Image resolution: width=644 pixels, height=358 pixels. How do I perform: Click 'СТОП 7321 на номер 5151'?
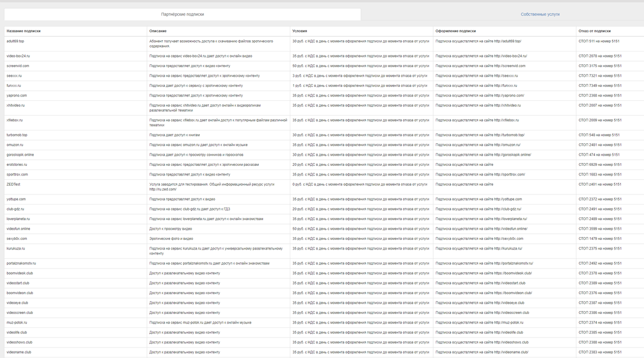(x=600, y=76)
